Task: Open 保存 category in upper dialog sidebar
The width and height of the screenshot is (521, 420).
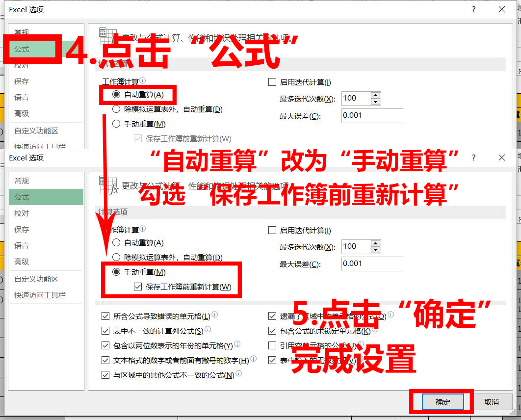Action: tap(46, 81)
